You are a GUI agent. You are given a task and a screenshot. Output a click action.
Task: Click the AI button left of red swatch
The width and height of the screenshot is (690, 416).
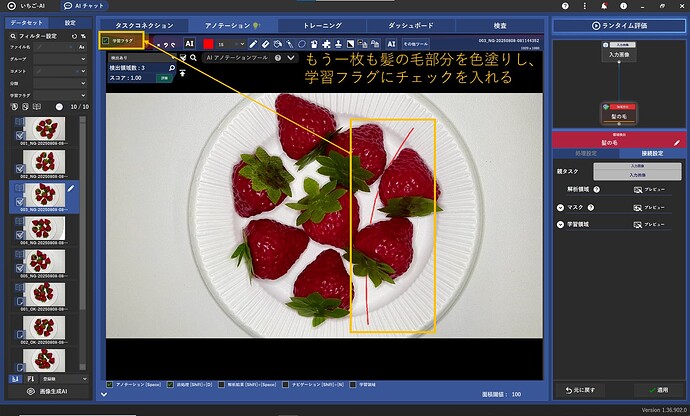tap(189, 44)
